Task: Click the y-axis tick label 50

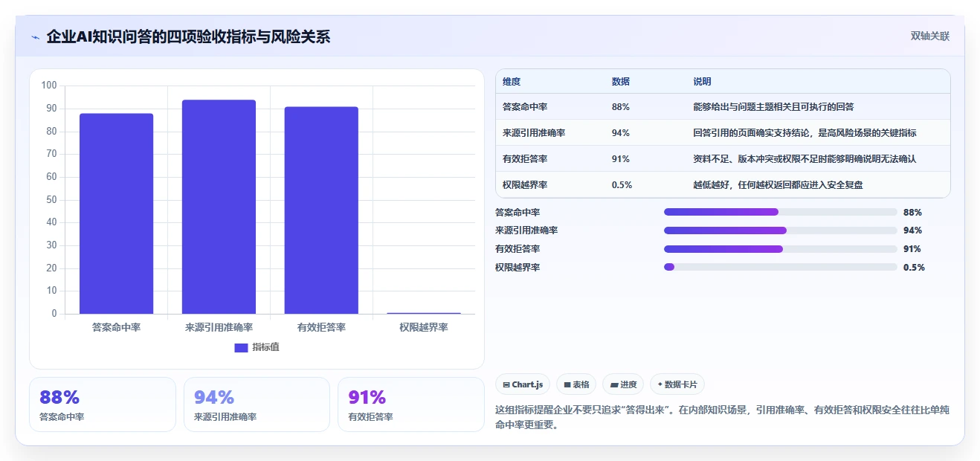Action: coord(51,200)
